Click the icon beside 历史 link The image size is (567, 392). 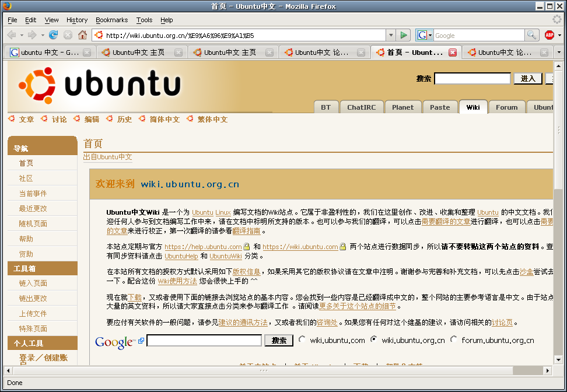(x=109, y=118)
